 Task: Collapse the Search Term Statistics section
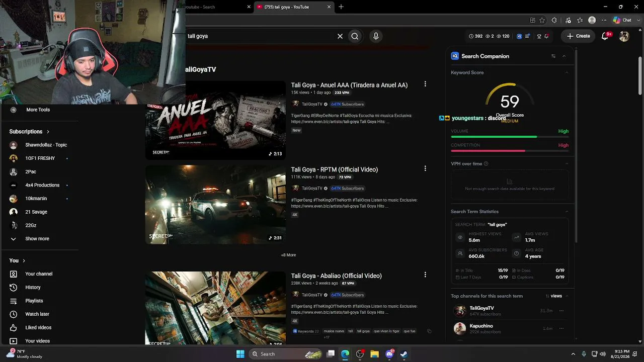coord(567,212)
